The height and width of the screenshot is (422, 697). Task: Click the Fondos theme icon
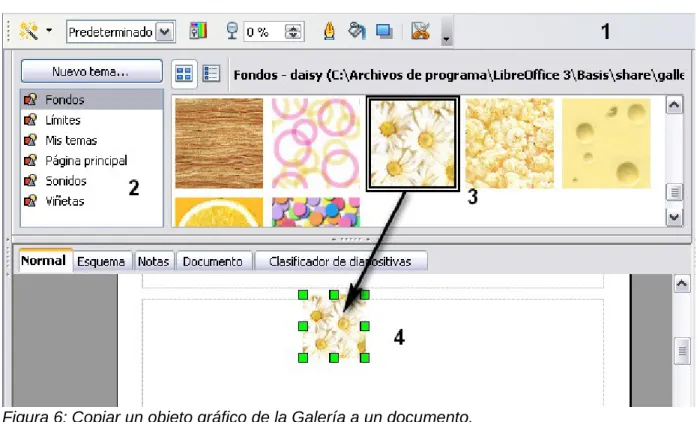[x=30, y=100]
